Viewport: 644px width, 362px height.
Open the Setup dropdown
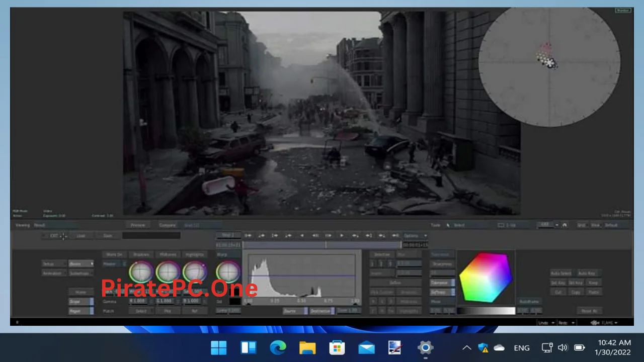(54, 263)
